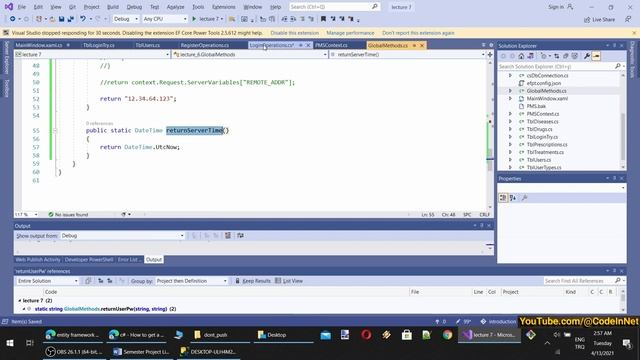Toggle List View in references panel
Image resolution: width=640 pixels, height=360 pixels.
point(289,281)
